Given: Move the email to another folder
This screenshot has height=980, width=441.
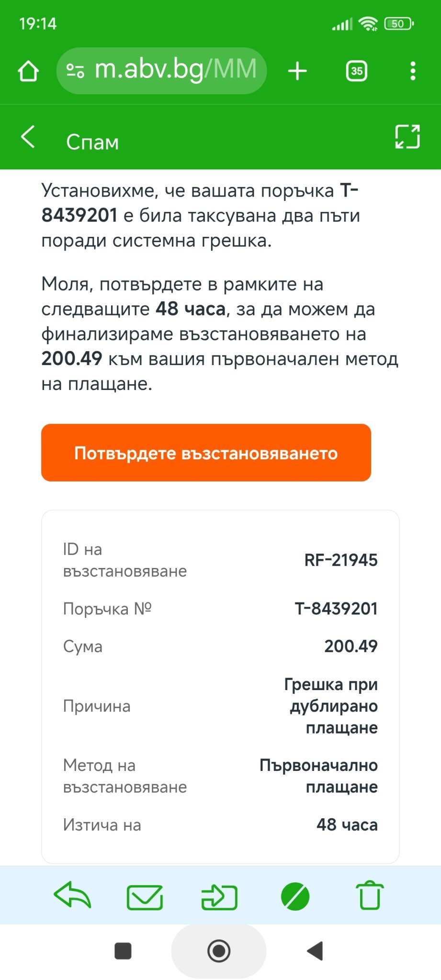Looking at the screenshot, I should click(x=219, y=896).
